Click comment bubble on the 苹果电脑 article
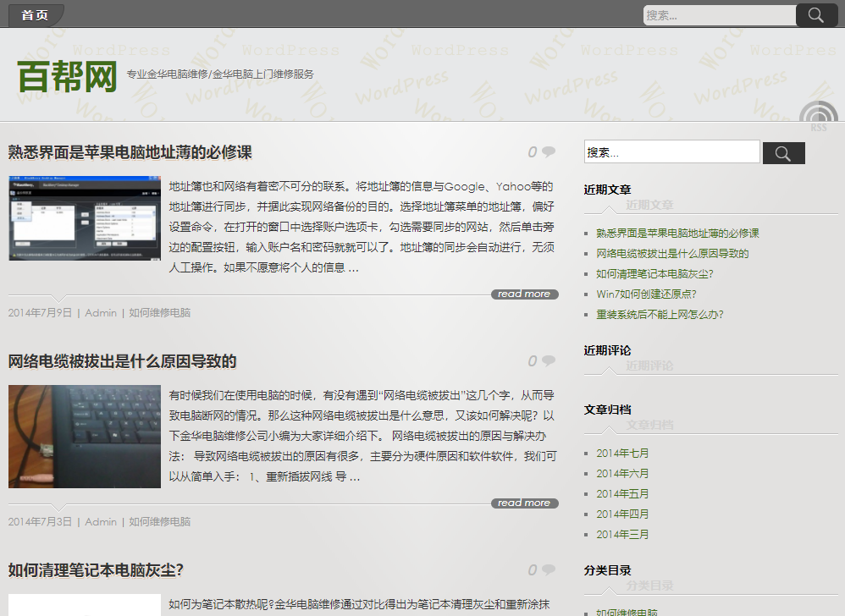The image size is (845, 616). tap(547, 151)
